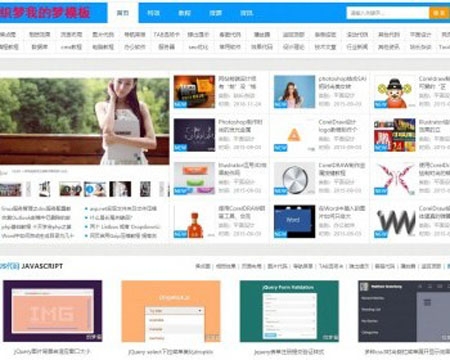The height and width of the screenshot is (360, 450).
Task: Open the Photoshop article title beside chalkboard thumbnail
Action: [x=241, y=126]
